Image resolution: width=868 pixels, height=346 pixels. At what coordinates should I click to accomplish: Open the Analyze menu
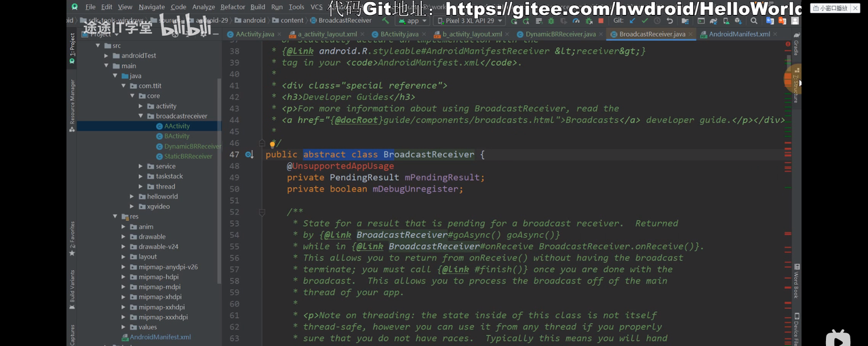pyautogui.click(x=203, y=7)
